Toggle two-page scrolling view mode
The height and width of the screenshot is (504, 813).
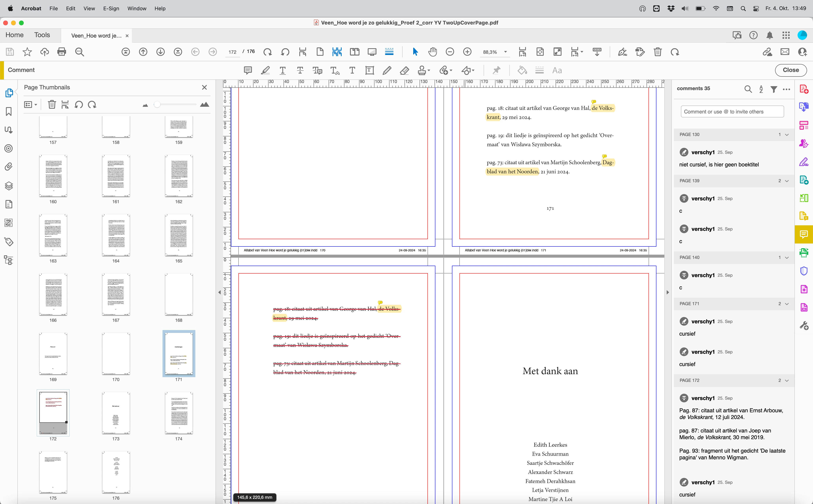[337, 52]
